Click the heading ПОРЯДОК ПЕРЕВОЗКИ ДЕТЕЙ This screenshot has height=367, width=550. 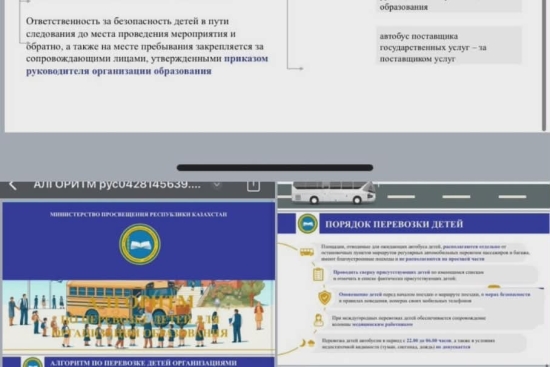394,224
